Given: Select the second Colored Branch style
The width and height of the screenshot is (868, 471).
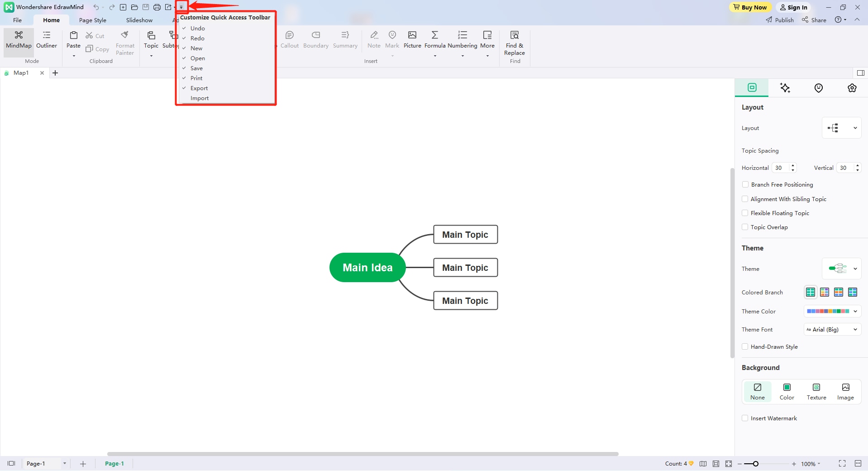Looking at the screenshot, I should (825, 292).
